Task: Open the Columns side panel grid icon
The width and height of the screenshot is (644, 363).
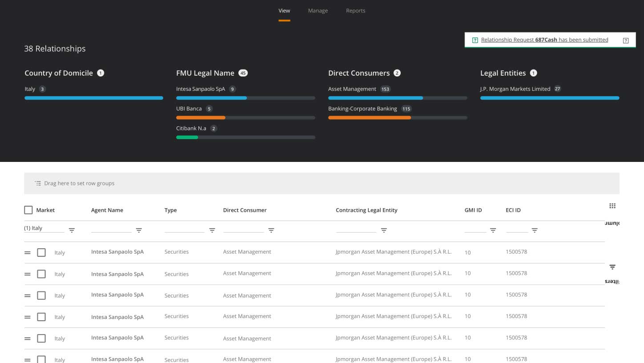Action: 612,206
